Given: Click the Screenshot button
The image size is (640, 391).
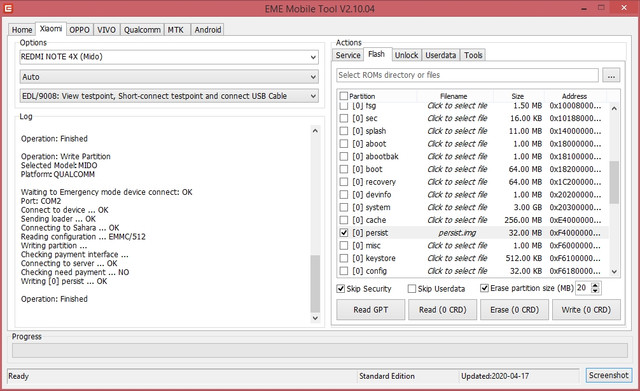Looking at the screenshot, I should [608, 375].
